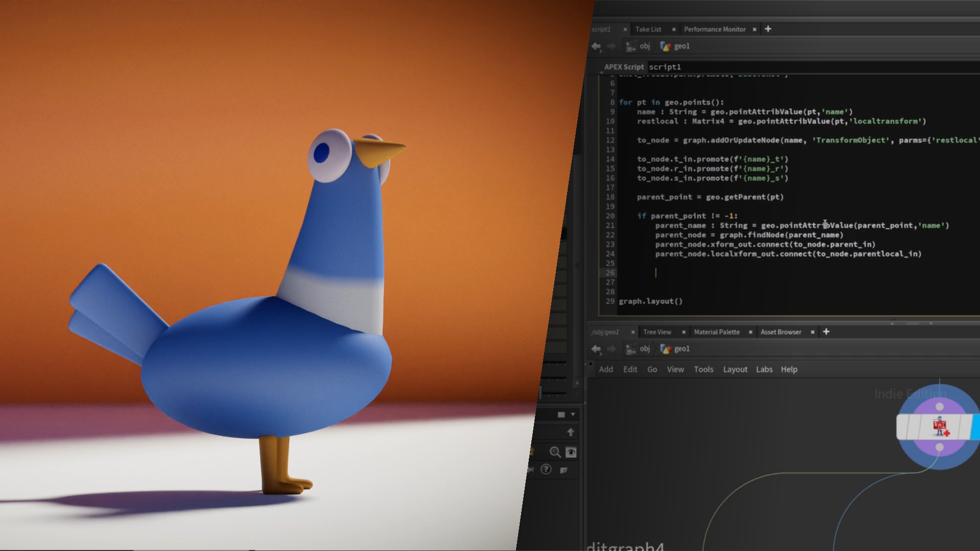Click the magnifier search icon
This screenshot has width=980, height=551.
pyautogui.click(x=555, y=452)
